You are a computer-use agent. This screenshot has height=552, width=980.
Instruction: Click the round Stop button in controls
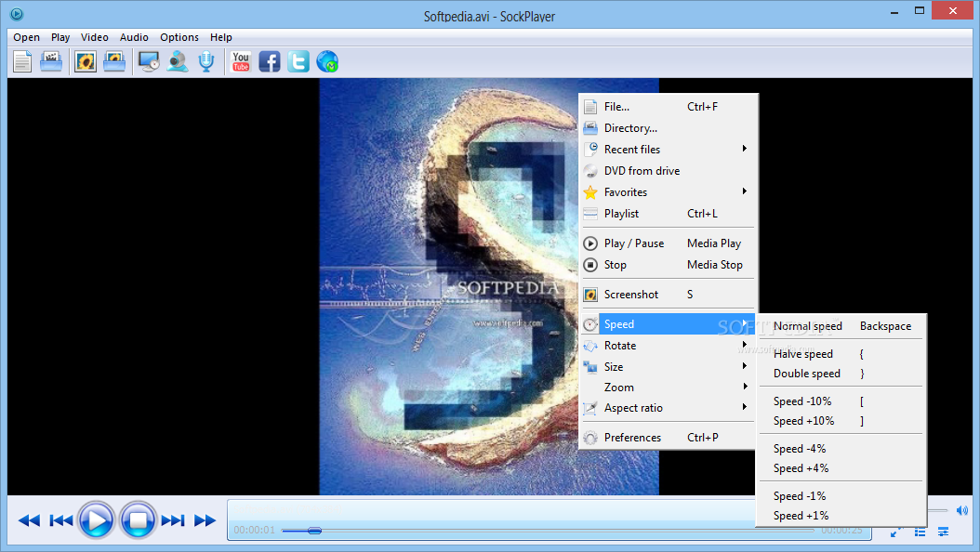coord(138,519)
